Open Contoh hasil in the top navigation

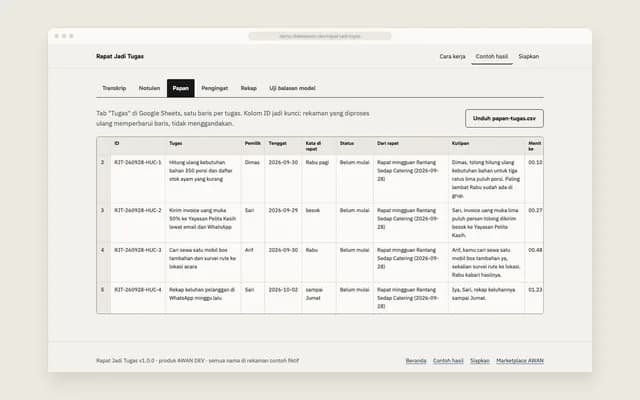point(492,56)
